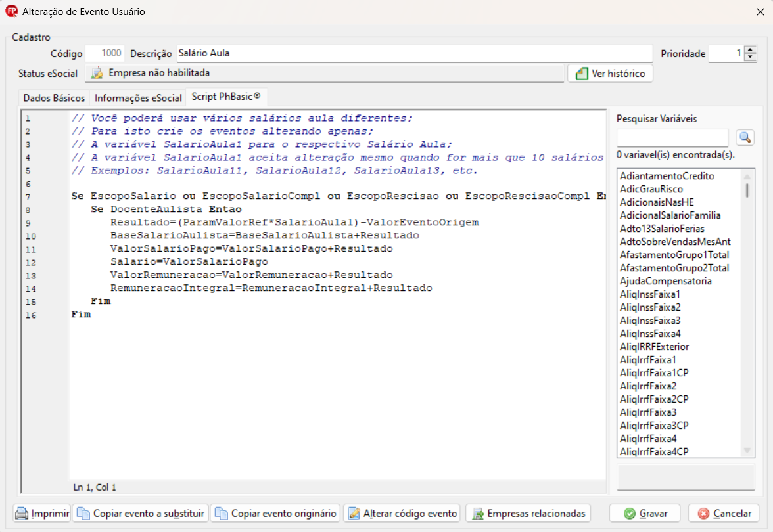The width and height of the screenshot is (773, 532).
Task: Select variable AliqIrrfFaixa4
Action: pos(648,439)
